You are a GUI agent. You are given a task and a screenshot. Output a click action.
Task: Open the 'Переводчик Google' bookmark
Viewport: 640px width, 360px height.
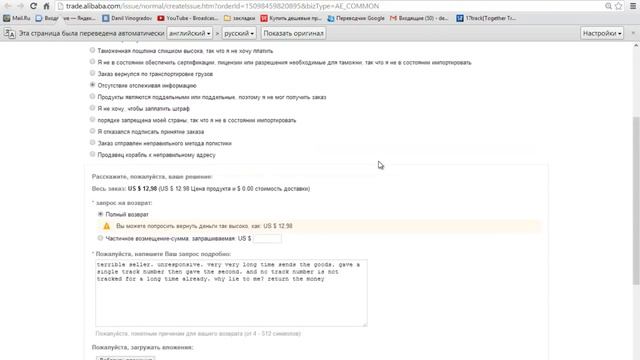356,18
